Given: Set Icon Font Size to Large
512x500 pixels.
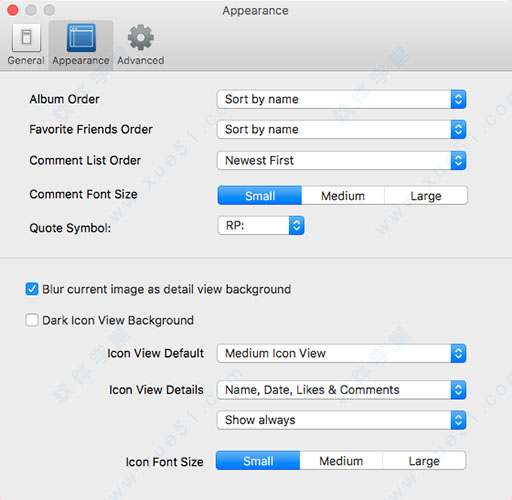Looking at the screenshot, I should pos(424,461).
